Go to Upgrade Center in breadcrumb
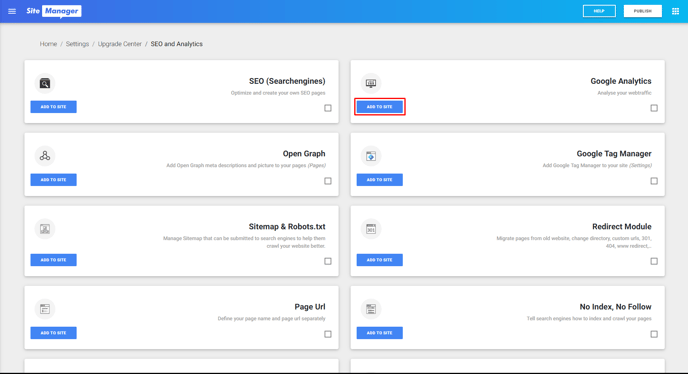Screen dimensions: 688x374 (120, 44)
